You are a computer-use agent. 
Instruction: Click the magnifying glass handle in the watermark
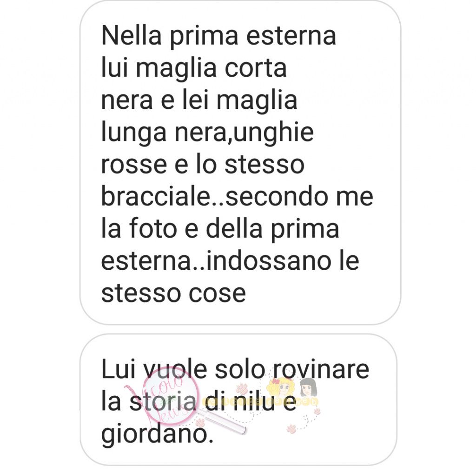coord(221,421)
